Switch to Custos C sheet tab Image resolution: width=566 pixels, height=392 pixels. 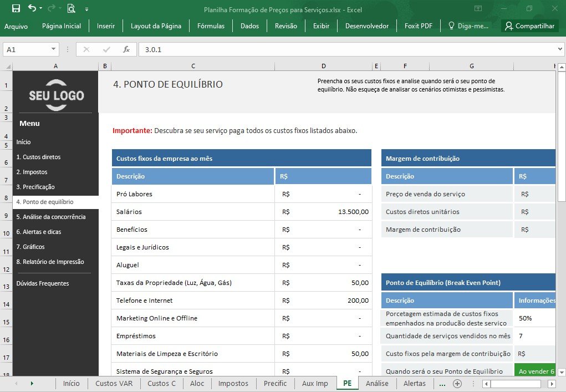click(x=161, y=383)
